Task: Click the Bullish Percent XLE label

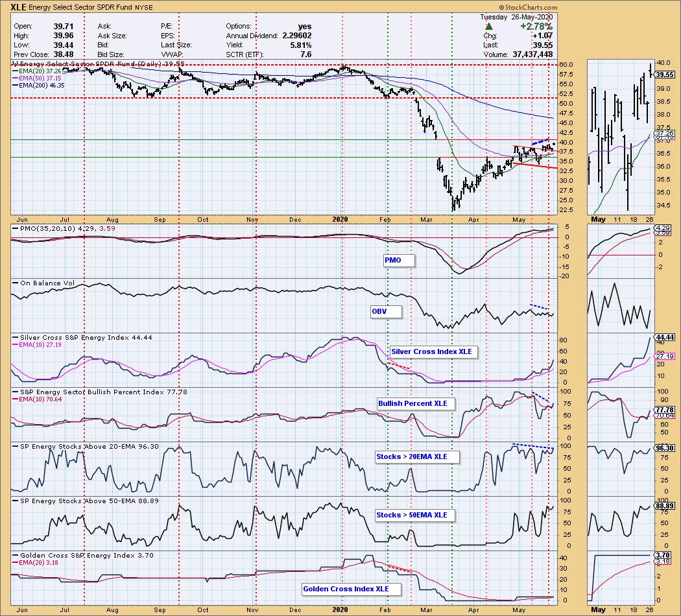Action: pyautogui.click(x=416, y=403)
